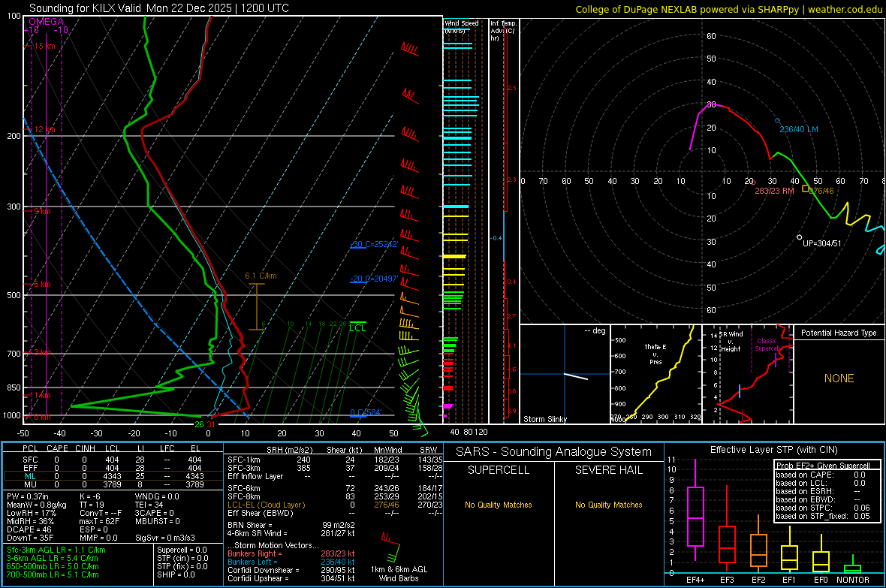This screenshot has width=886, height=588.
Task: Click the OMEGA label on the Skew-T
Action: [46, 22]
